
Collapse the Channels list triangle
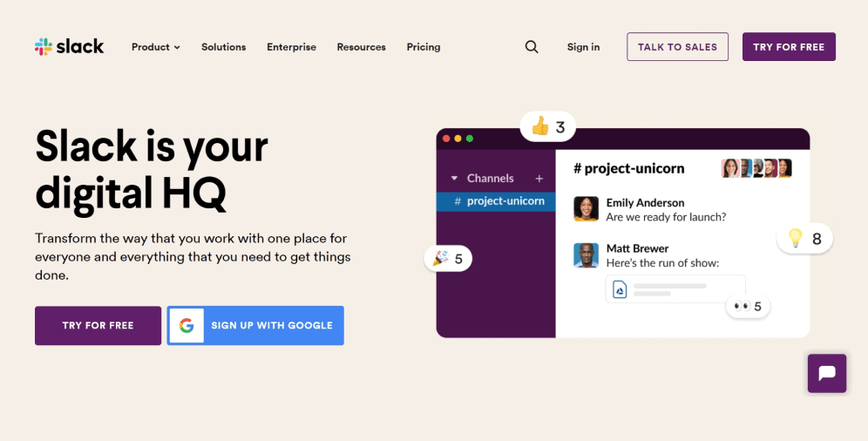tap(455, 178)
